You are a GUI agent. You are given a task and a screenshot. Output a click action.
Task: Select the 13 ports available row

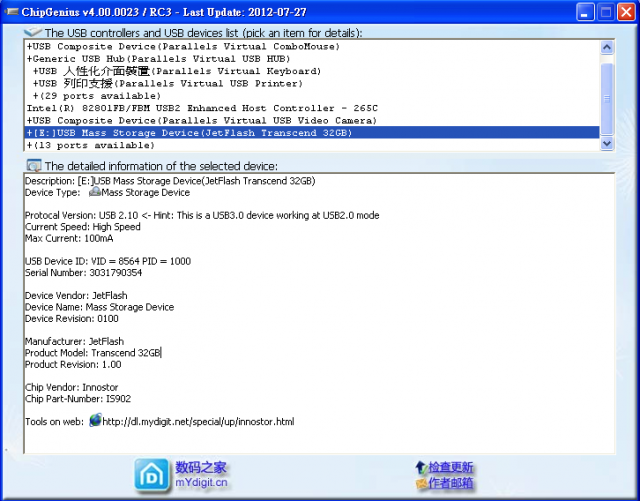pyautogui.click(x=312, y=145)
